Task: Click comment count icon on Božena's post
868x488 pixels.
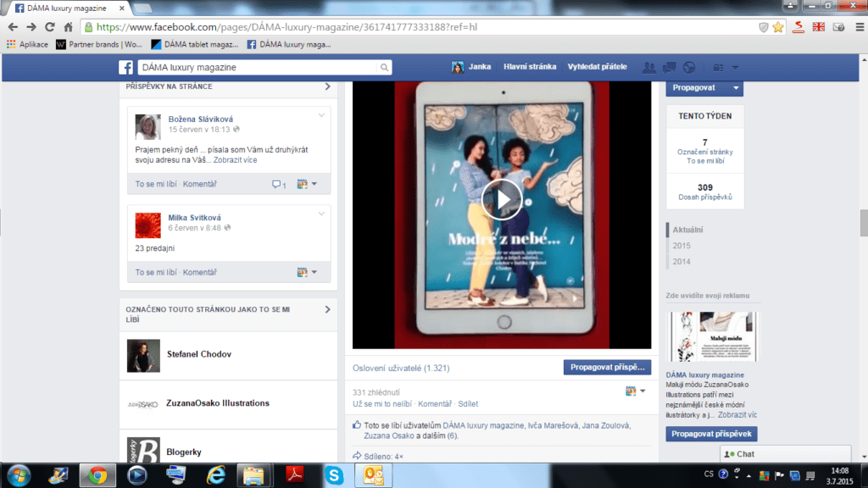Action: (x=278, y=184)
